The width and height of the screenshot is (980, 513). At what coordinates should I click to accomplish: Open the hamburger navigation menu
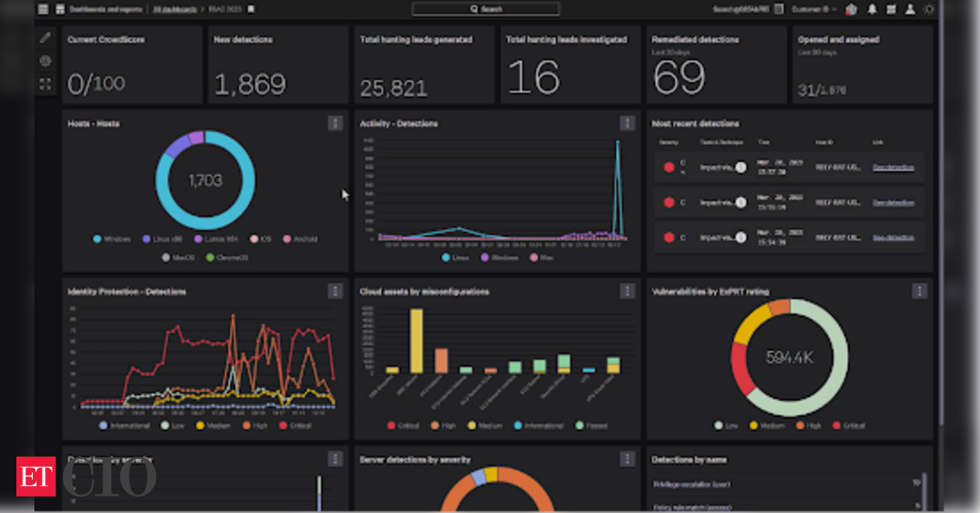pos(43,9)
